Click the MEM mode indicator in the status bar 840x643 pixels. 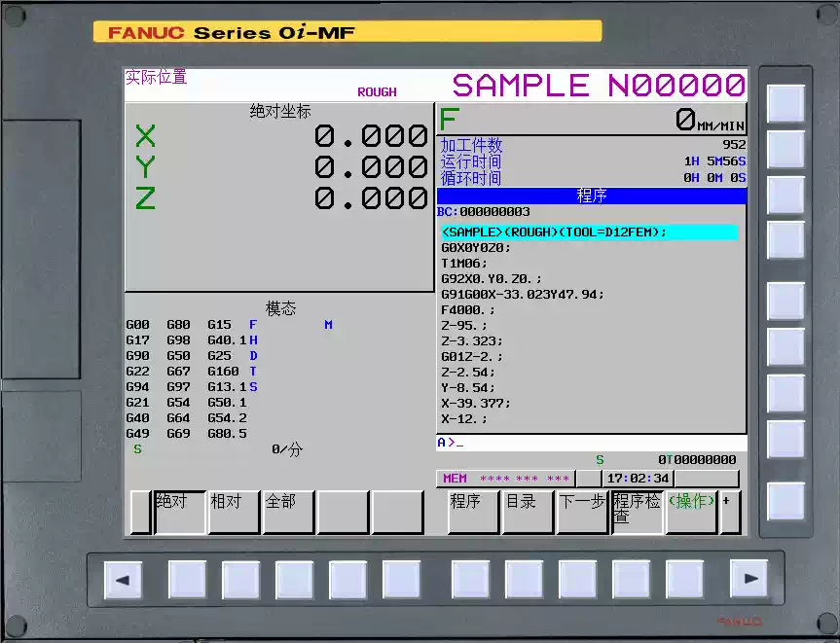pos(453,478)
